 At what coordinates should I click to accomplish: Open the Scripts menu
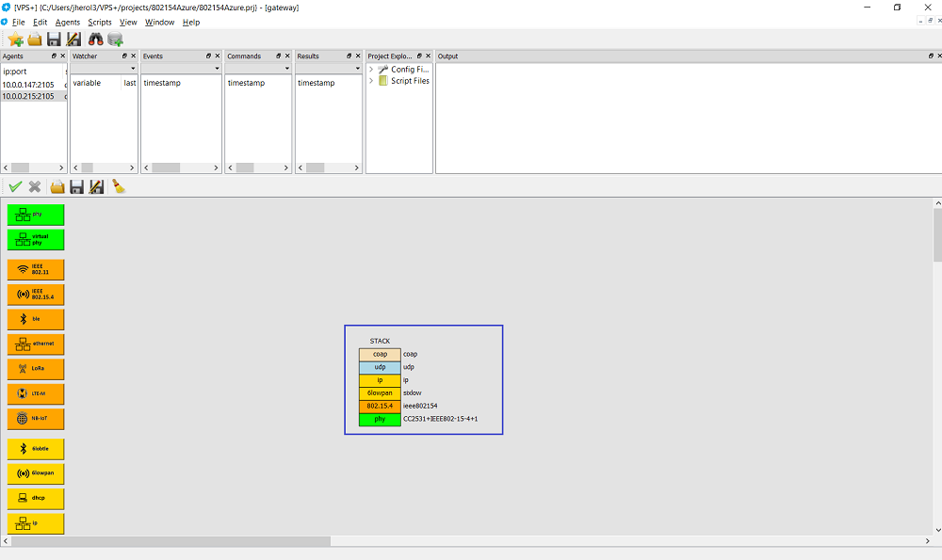99,22
